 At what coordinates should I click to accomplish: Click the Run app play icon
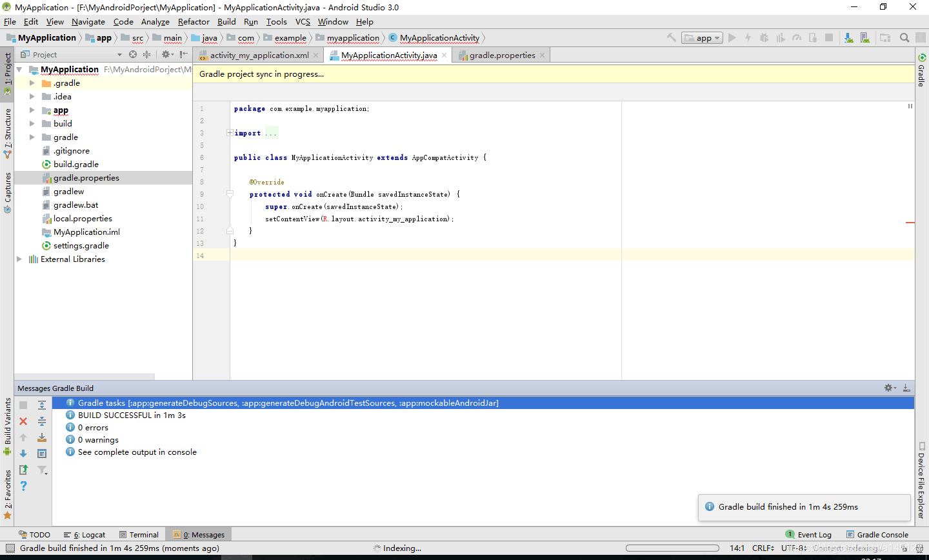(732, 38)
